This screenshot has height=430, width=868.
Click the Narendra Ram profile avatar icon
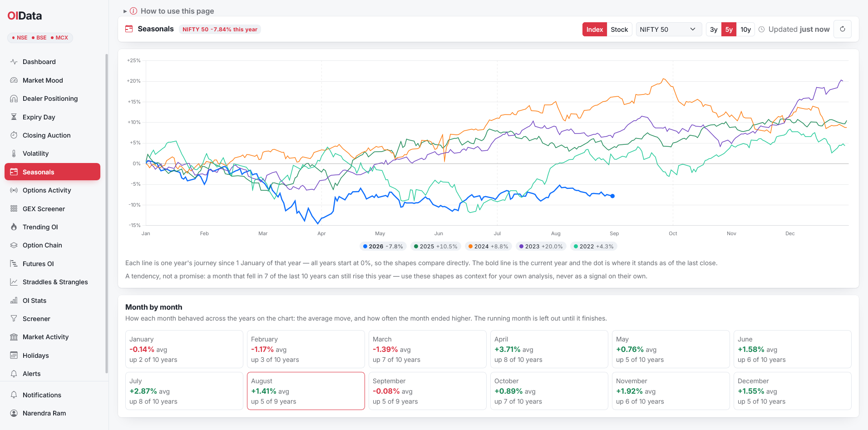click(x=14, y=413)
